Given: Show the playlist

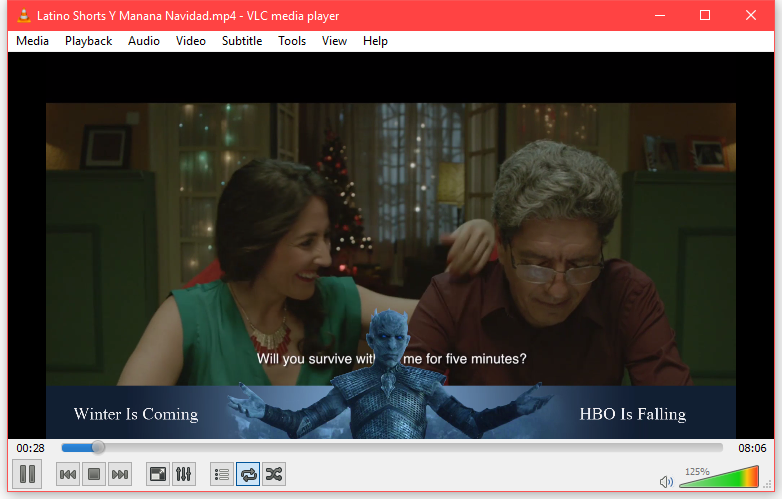Looking at the screenshot, I should pos(222,474).
